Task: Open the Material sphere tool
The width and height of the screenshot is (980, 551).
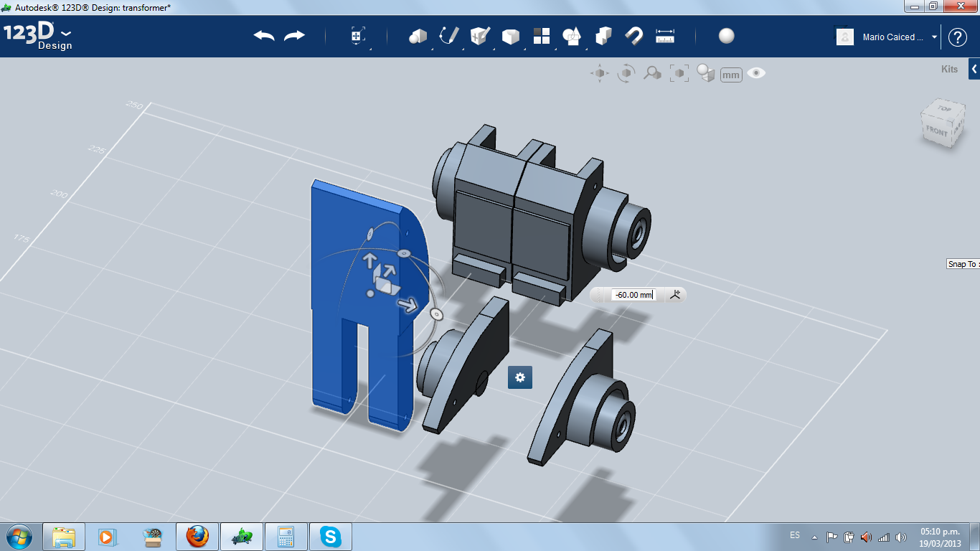Action: 727,37
